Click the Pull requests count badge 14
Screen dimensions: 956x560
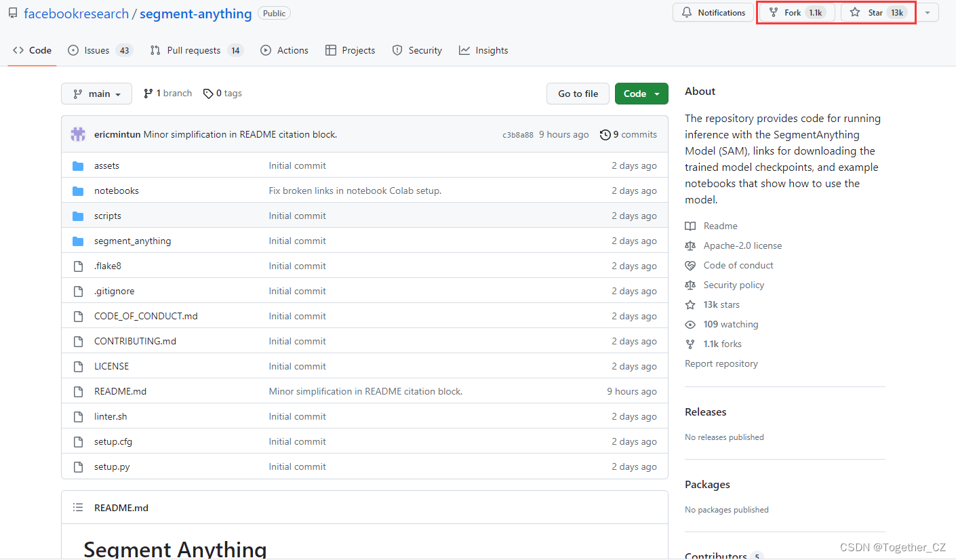point(235,50)
